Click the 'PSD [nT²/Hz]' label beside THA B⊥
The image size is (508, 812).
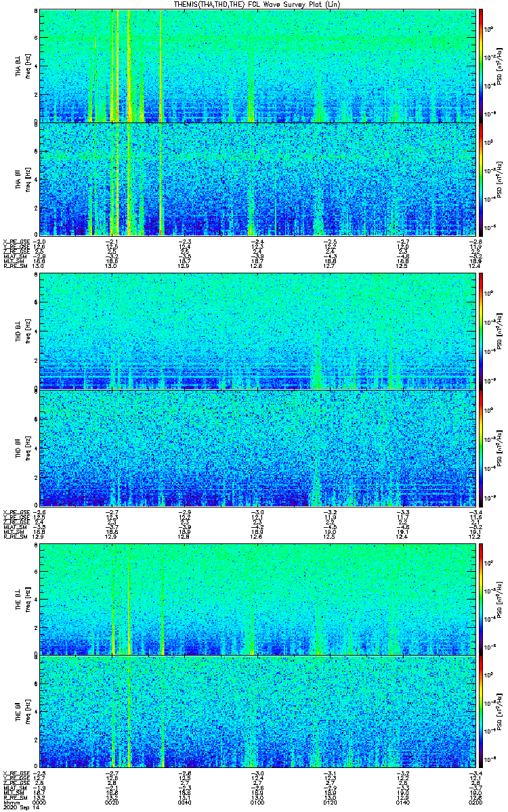tap(500, 66)
